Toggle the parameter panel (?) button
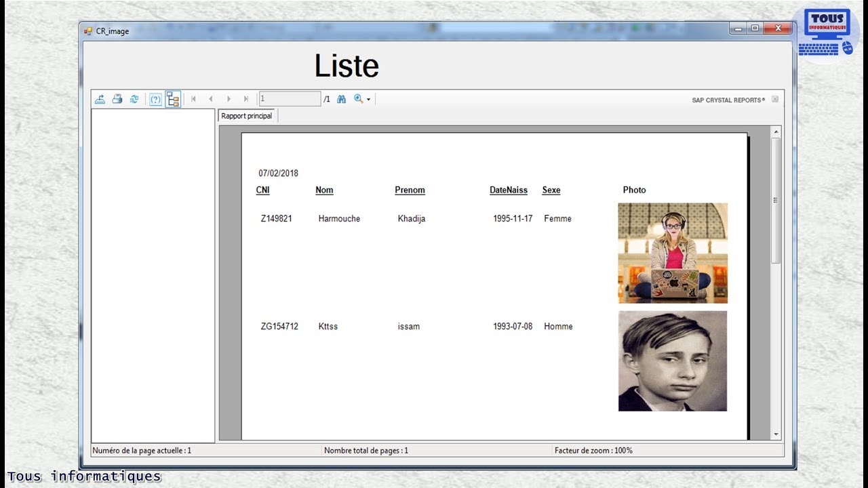 click(155, 99)
